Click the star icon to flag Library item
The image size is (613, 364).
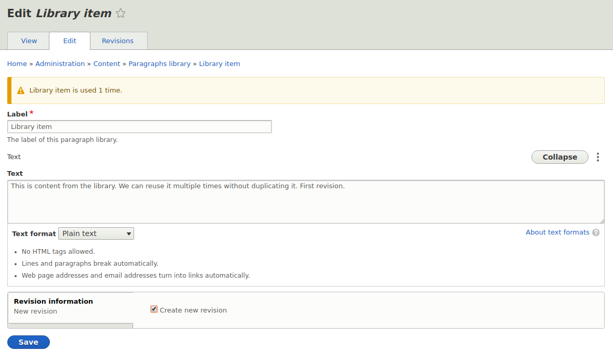pyautogui.click(x=120, y=13)
